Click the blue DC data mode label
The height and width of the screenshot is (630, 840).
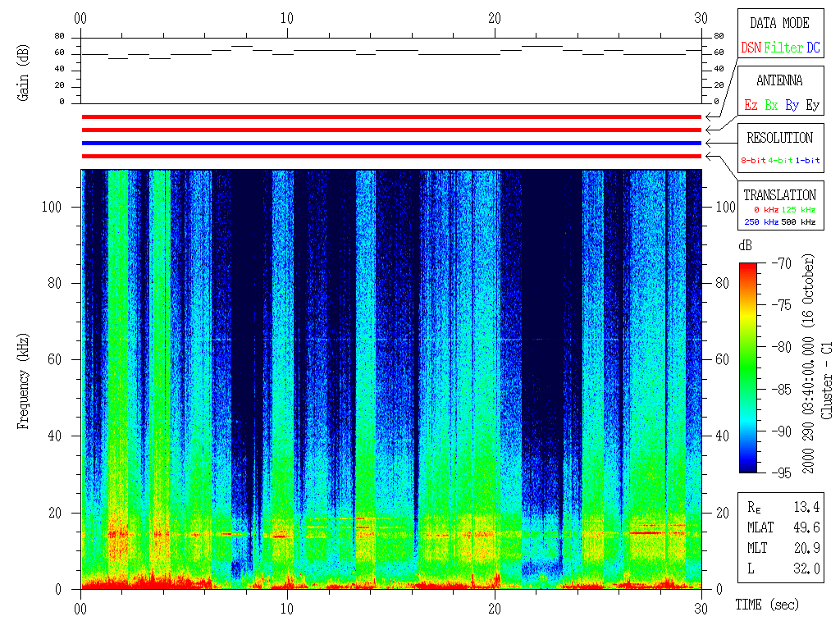(x=813, y=48)
